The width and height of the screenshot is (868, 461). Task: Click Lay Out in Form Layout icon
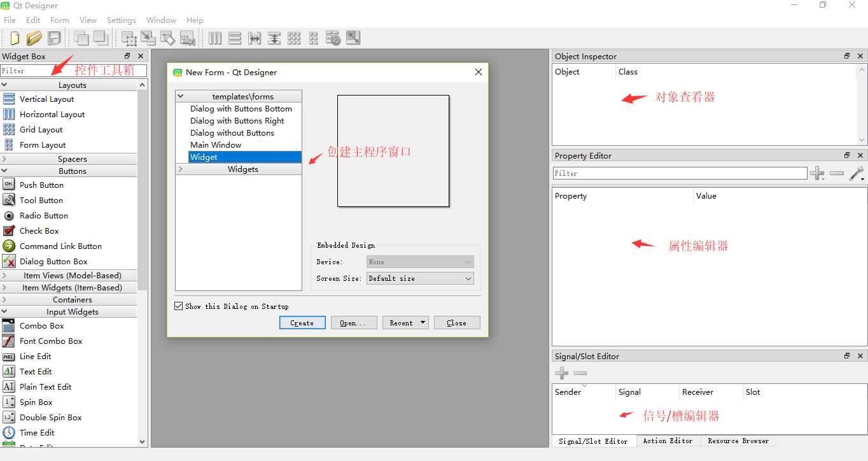(313, 38)
